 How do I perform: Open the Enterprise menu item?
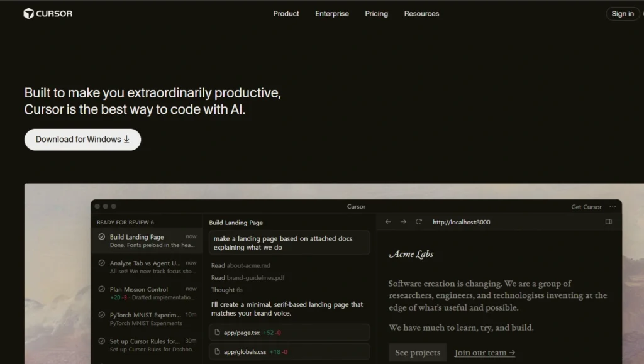click(332, 14)
